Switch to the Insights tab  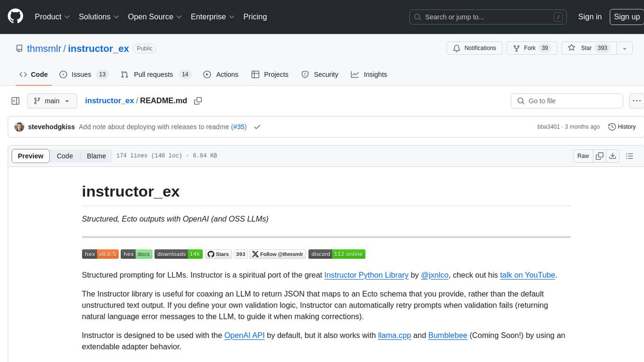pyautogui.click(x=369, y=74)
